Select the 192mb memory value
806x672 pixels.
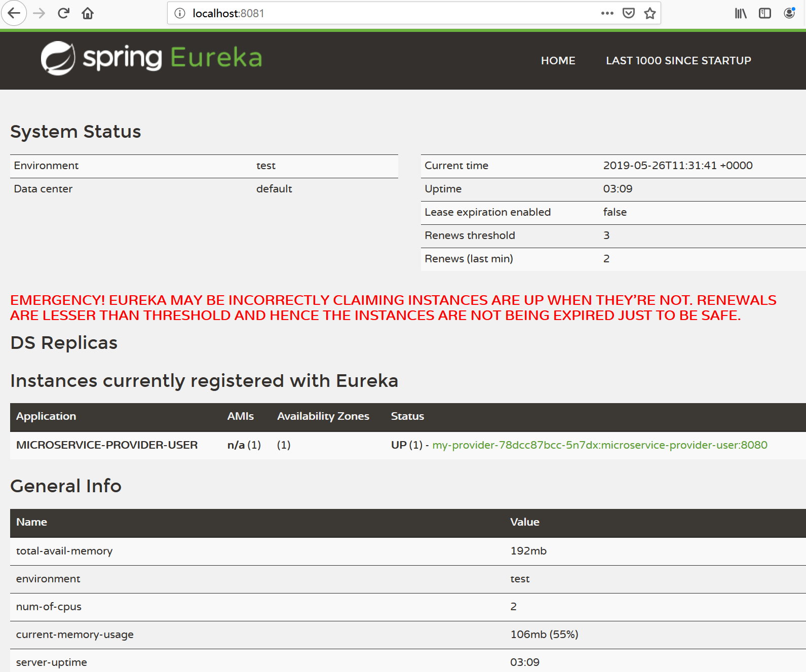pos(528,551)
